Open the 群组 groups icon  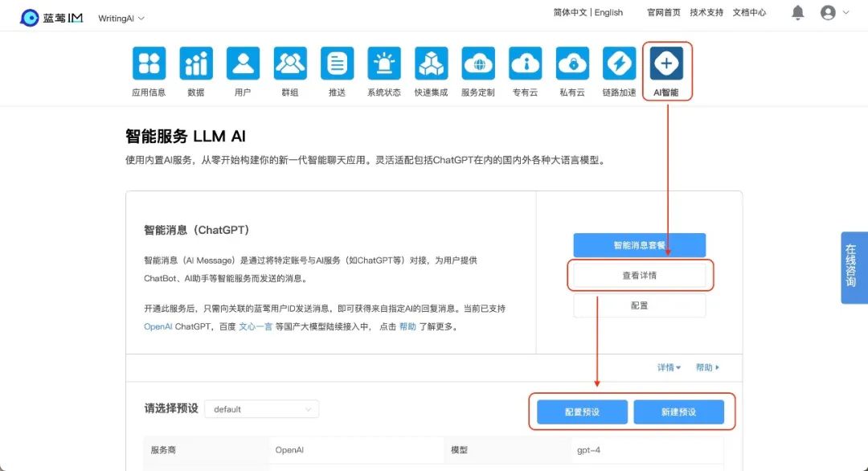click(290, 63)
